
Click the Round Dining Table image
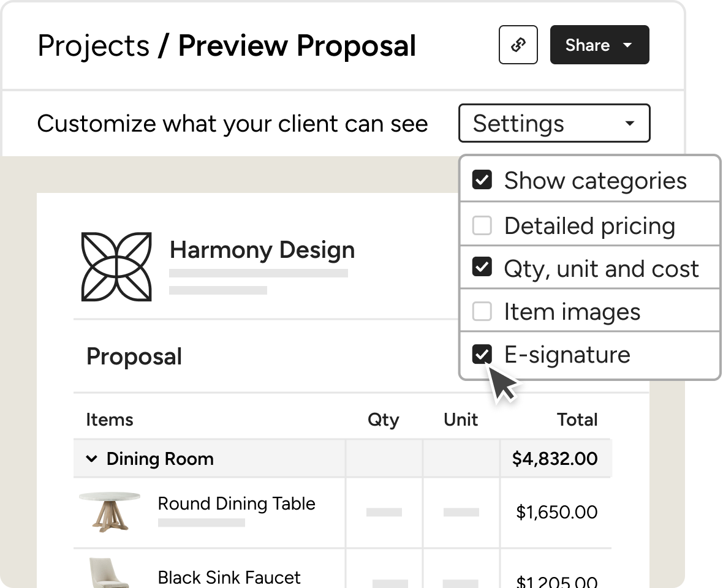pos(110,511)
